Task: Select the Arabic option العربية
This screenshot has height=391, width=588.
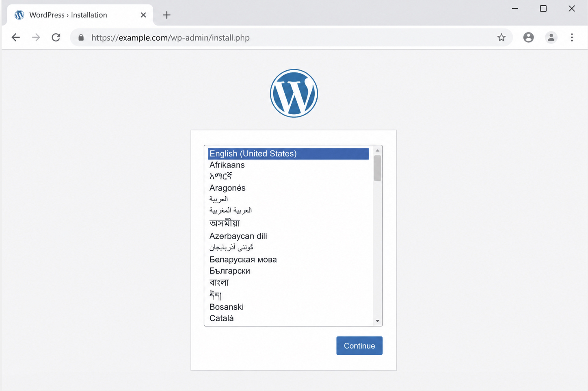Action: pos(288,199)
